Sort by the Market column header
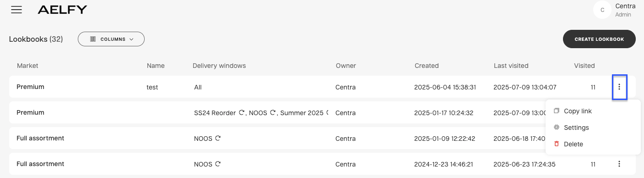The height and width of the screenshot is (178, 644). (x=27, y=66)
